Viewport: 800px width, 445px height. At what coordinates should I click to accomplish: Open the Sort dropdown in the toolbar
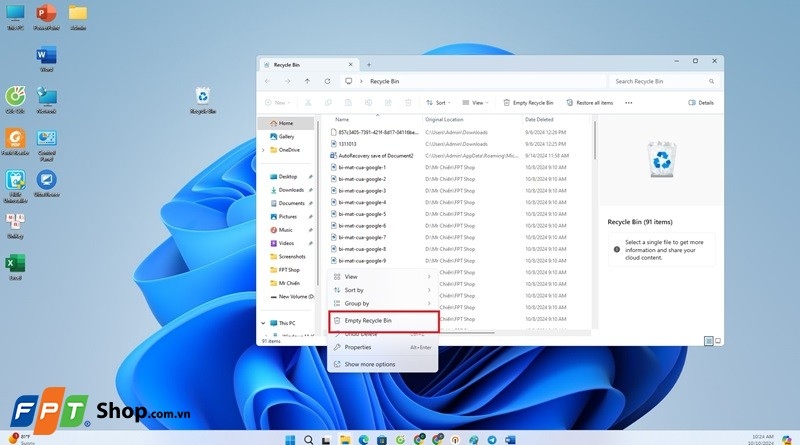[x=438, y=103]
